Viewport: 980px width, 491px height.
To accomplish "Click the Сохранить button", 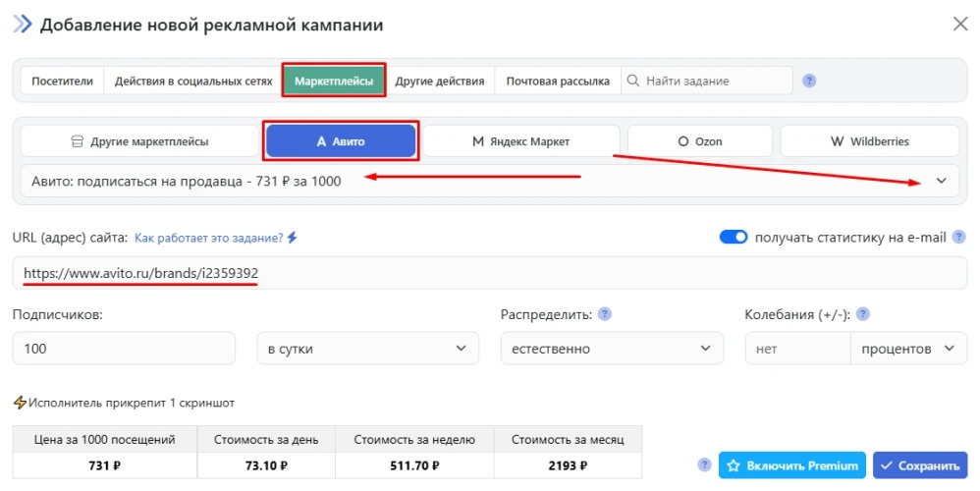I will (x=920, y=465).
